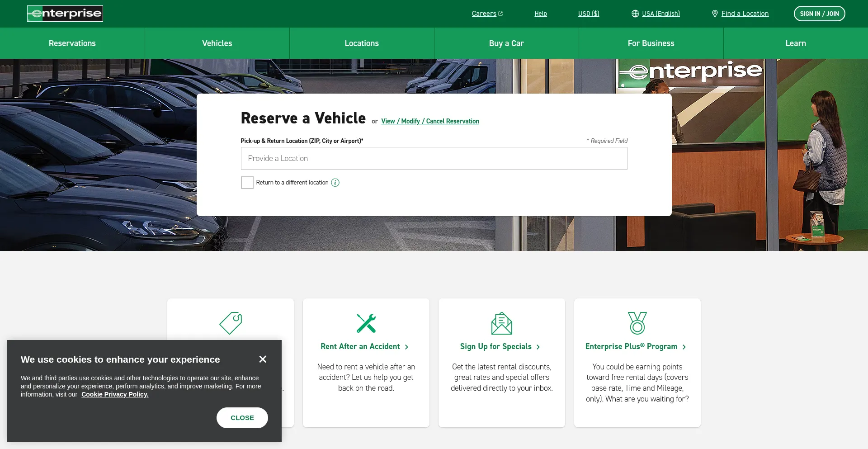This screenshot has height=449, width=868.
Task: Open the Reservations menu
Action: pyautogui.click(x=72, y=43)
